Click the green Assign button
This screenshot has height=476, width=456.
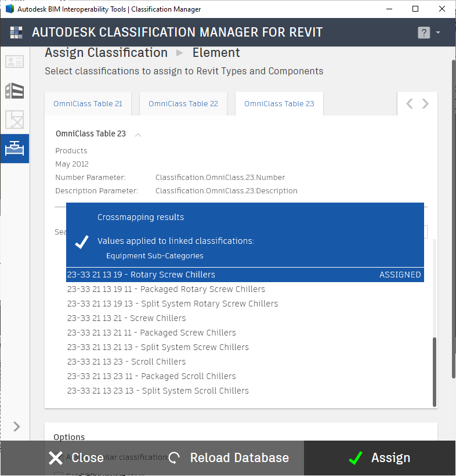[379, 458]
